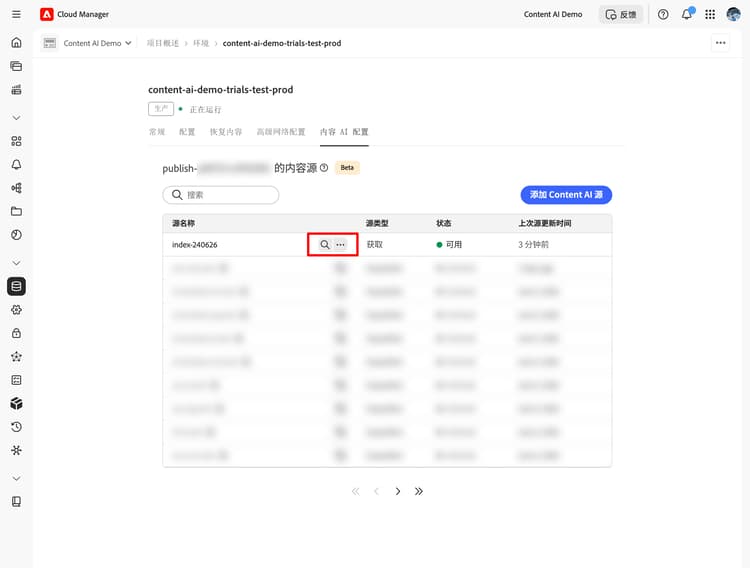Switch to the 常规 tab
Screen dimensions: 750x568
157,132
